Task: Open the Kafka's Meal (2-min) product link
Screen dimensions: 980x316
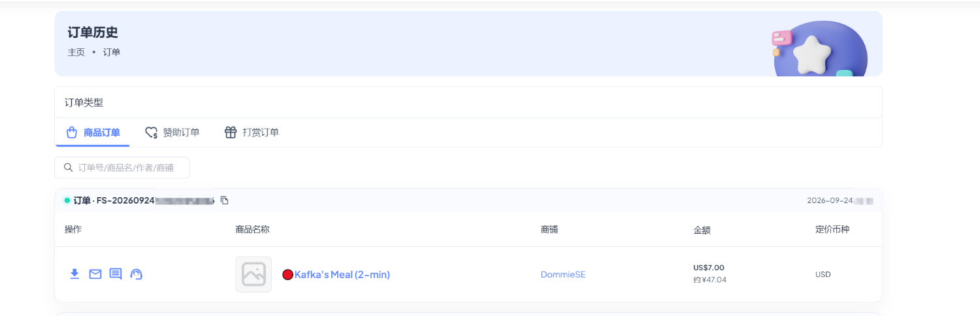Action: (x=342, y=275)
